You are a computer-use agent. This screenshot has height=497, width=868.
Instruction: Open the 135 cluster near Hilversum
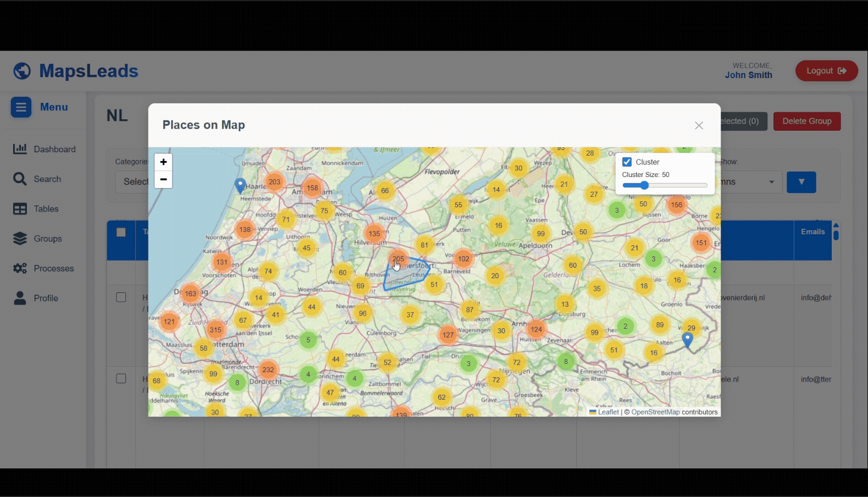pos(374,234)
